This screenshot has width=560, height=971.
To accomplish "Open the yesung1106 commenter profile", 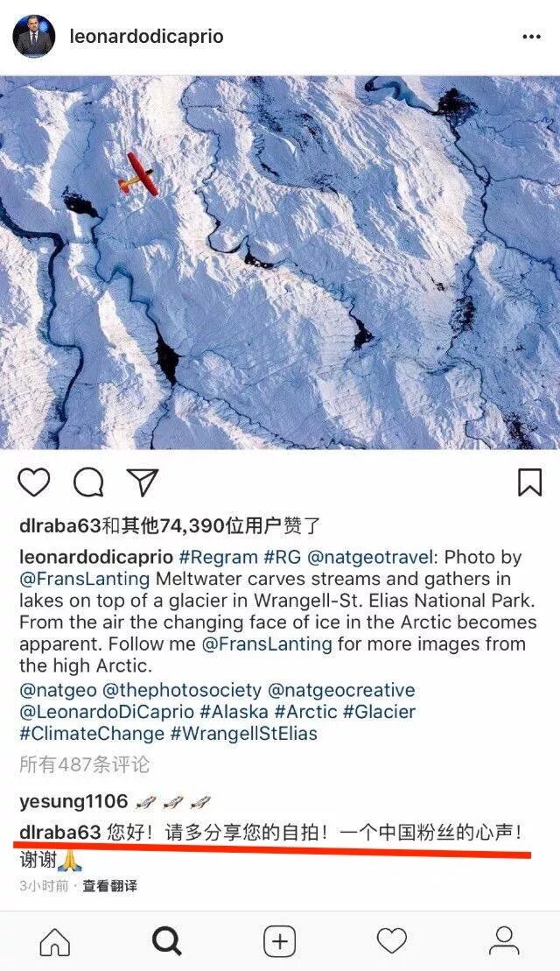I will tap(73, 802).
